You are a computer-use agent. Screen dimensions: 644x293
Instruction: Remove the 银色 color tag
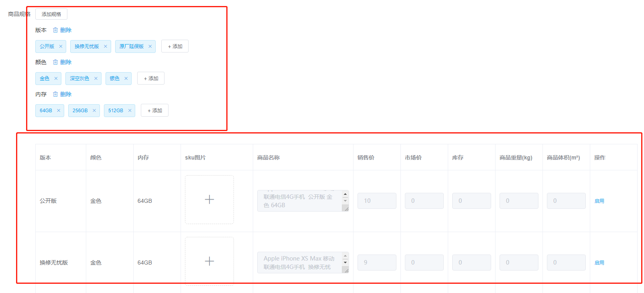click(x=126, y=79)
